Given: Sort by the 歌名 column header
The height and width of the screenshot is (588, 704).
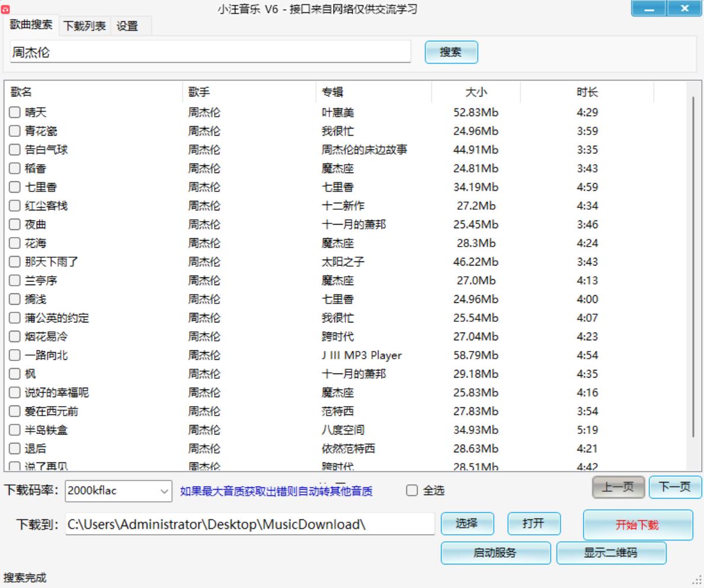Looking at the screenshot, I should point(94,92).
